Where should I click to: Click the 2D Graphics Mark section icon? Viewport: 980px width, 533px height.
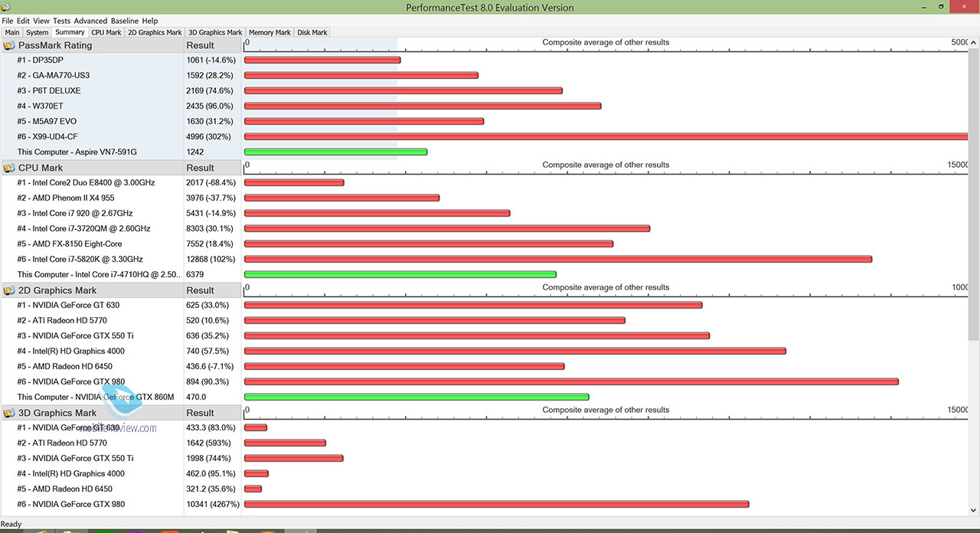pyautogui.click(x=9, y=290)
